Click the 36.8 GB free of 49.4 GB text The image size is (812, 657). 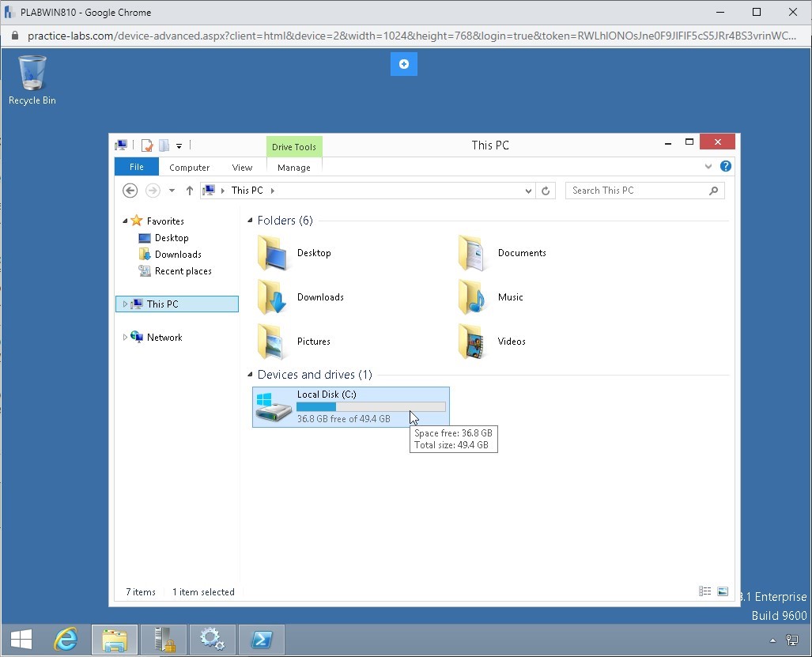click(x=343, y=419)
